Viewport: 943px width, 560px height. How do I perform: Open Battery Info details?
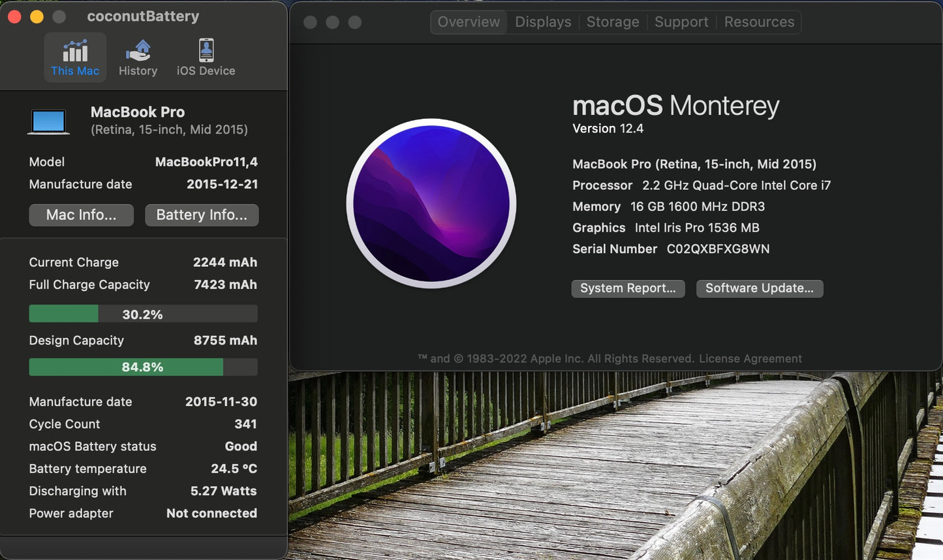pos(202,215)
